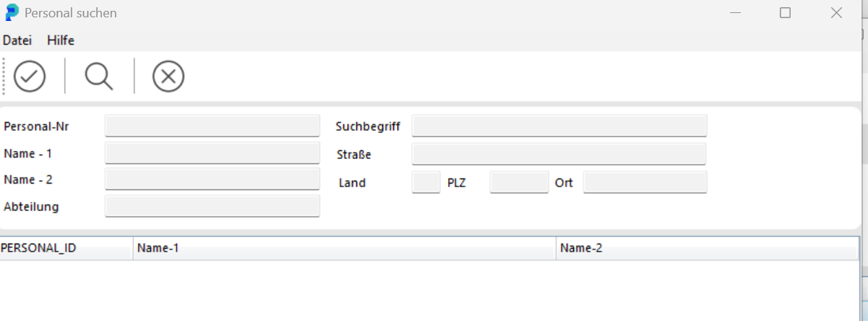Open the Datei menu
This screenshot has height=321, width=868.
(17, 40)
